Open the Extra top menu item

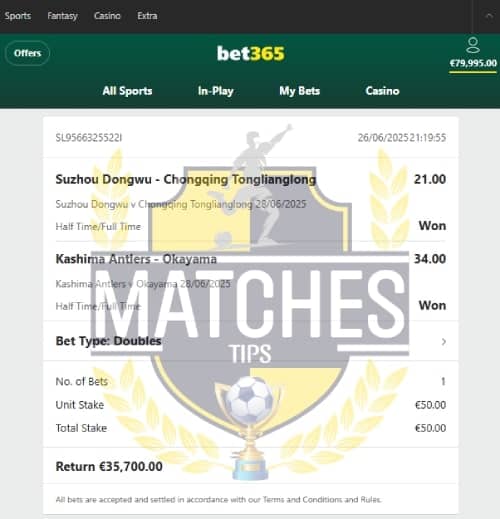tap(147, 16)
